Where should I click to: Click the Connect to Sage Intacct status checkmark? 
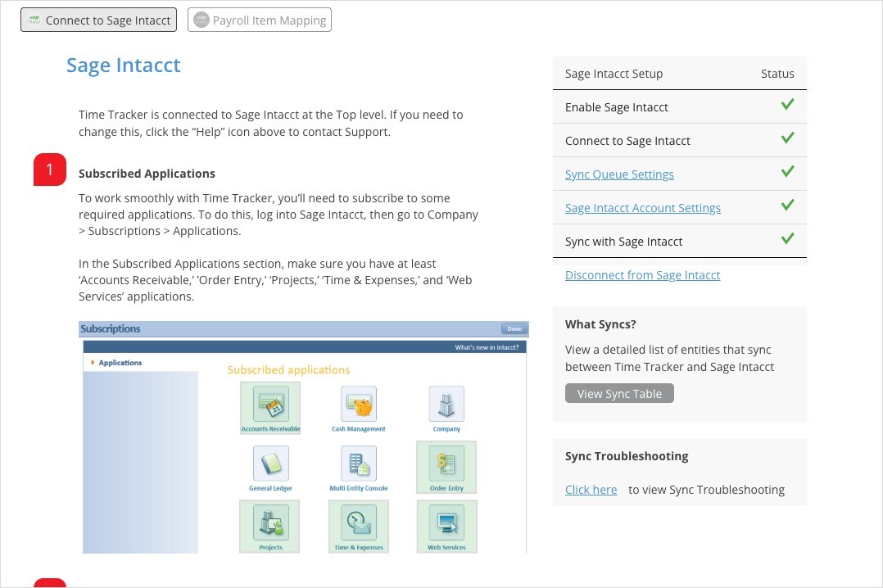point(787,138)
